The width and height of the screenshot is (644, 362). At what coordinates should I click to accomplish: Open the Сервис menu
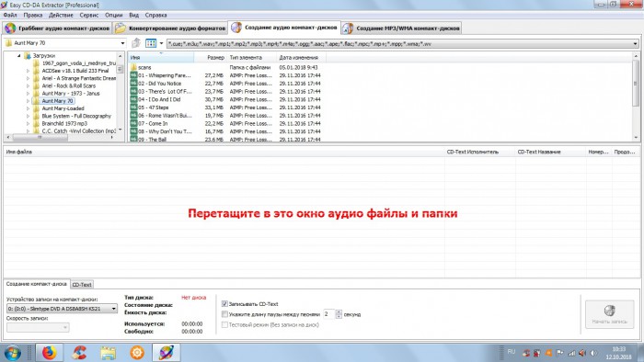pyautogui.click(x=88, y=16)
